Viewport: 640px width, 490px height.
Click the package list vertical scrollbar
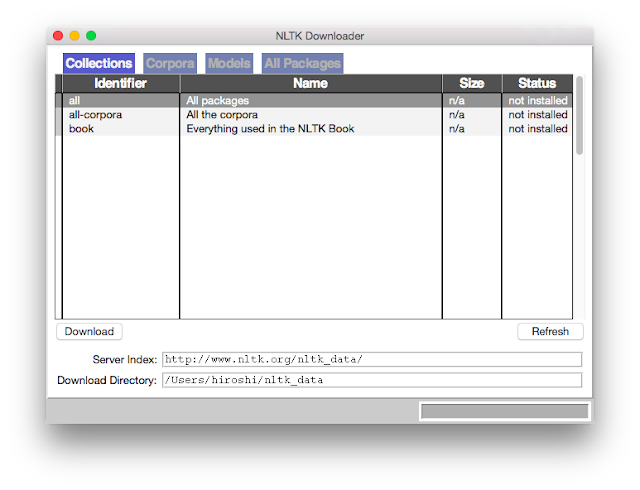(x=579, y=116)
